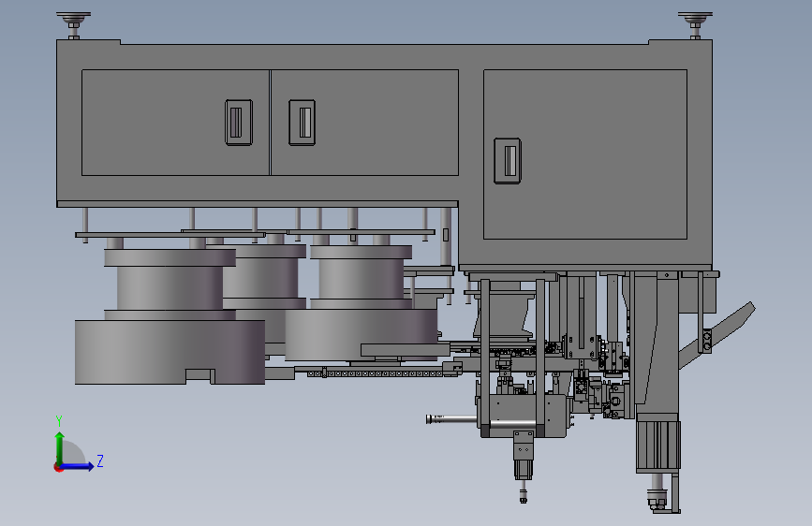This screenshot has width=812, height=526.
Task: Select the top-left leveling foot
Action: (x=74, y=25)
